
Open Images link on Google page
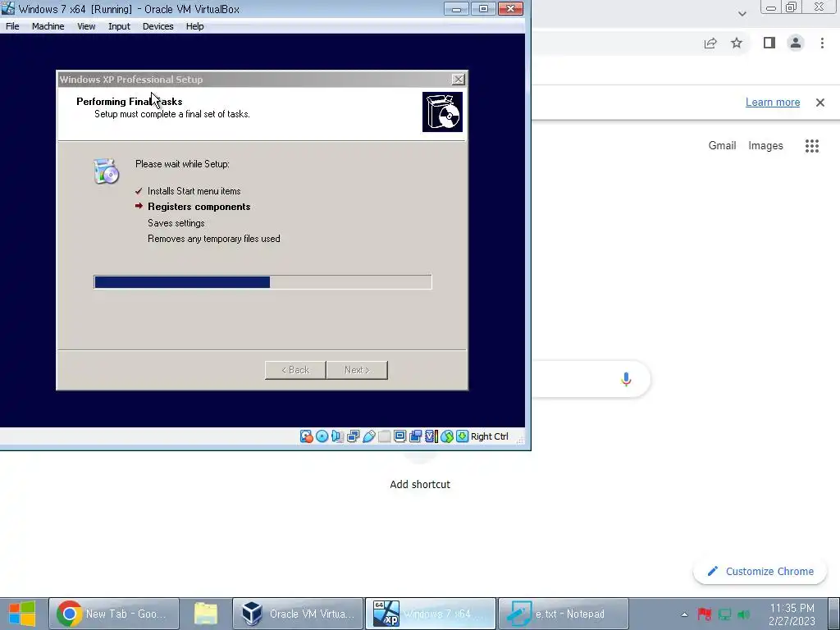(x=765, y=146)
